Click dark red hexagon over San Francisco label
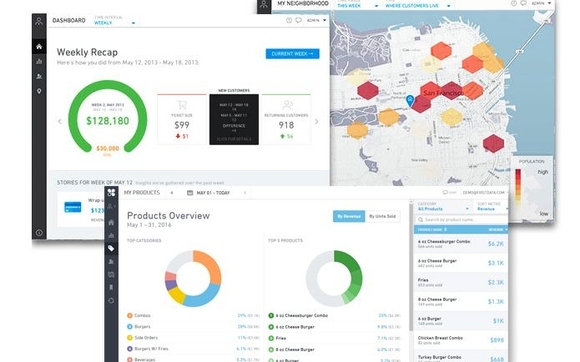The height and width of the screenshot is (362, 580). [451, 91]
